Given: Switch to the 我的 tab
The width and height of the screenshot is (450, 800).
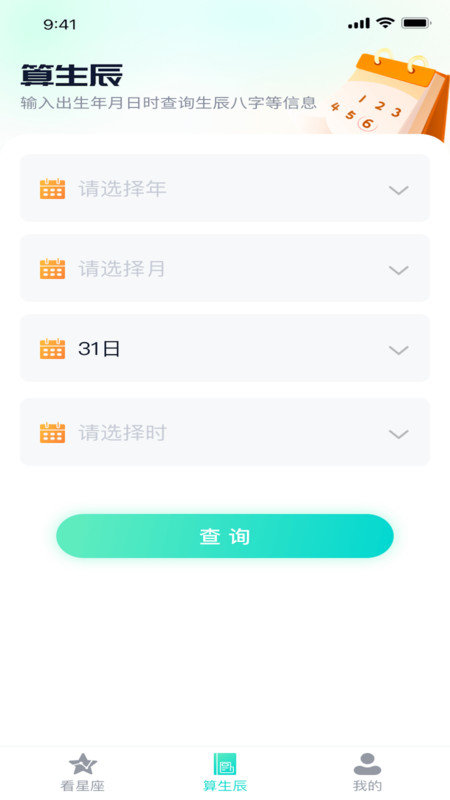Looking at the screenshot, I should 367,772.
